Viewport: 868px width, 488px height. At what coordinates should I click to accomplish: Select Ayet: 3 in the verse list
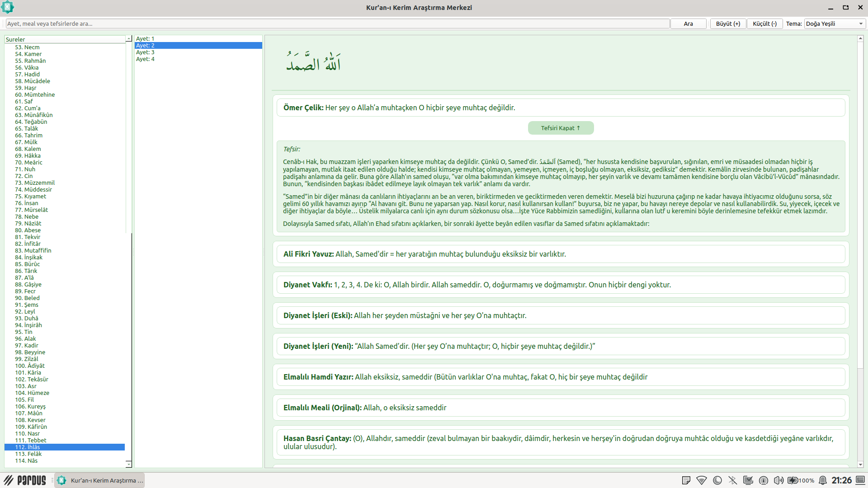(x=145, y=52)
